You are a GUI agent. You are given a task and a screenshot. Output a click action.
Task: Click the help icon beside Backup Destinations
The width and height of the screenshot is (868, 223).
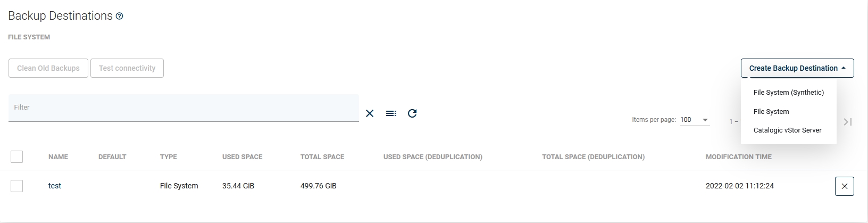coord(120,16)
